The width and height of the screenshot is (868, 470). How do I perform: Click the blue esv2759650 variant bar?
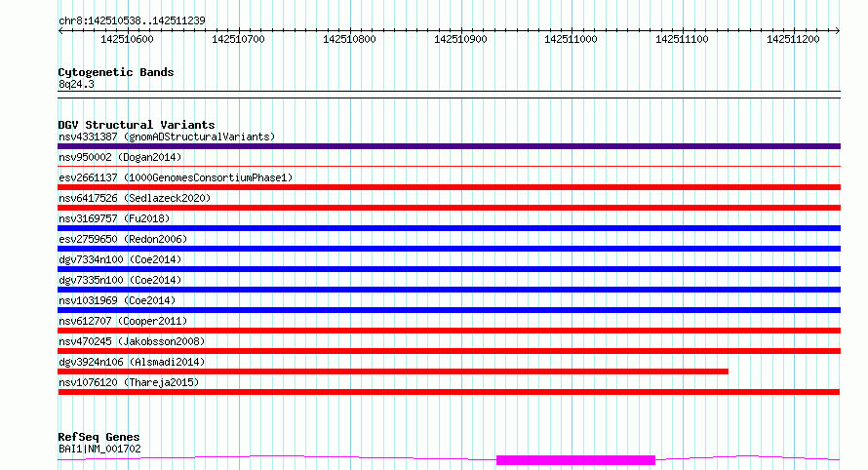(449, 249)
